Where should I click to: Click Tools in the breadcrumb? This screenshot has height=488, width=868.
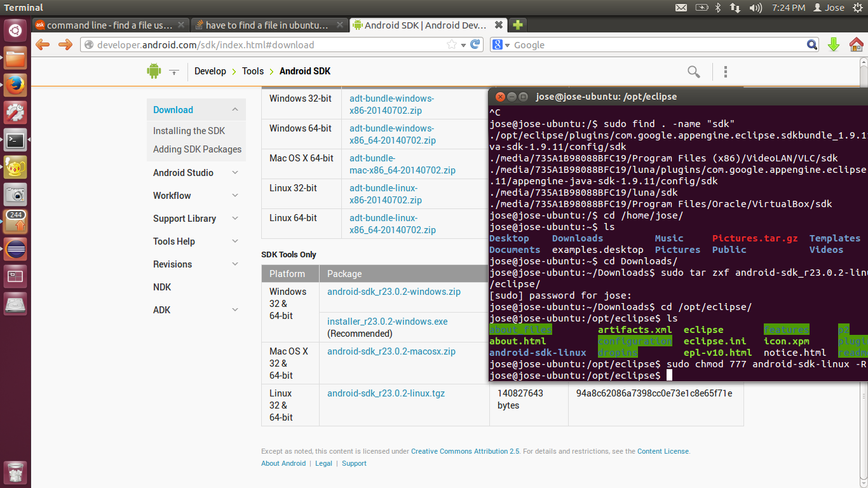[253, 71]
